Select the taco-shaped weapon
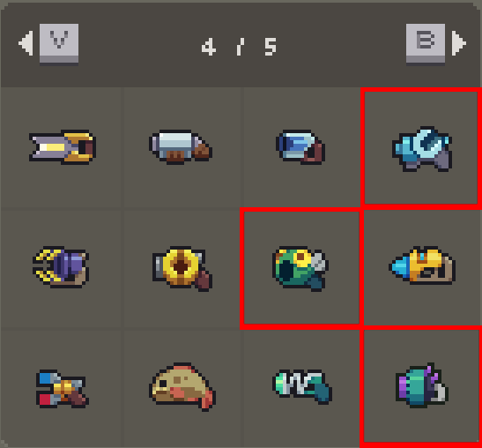 pos(182,387)
